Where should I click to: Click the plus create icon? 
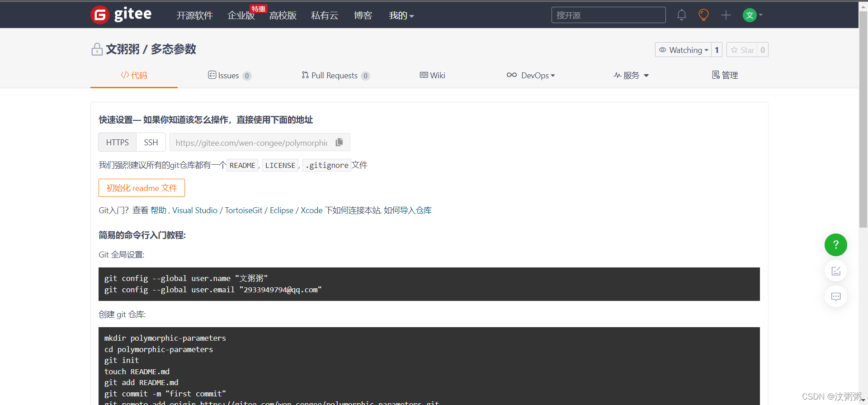tap(726, 15)
